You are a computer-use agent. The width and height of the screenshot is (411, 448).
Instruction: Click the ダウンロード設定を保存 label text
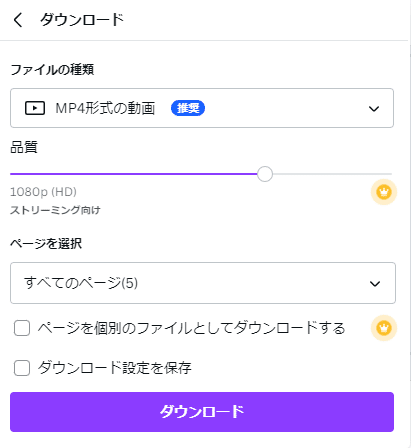point(114,368)
